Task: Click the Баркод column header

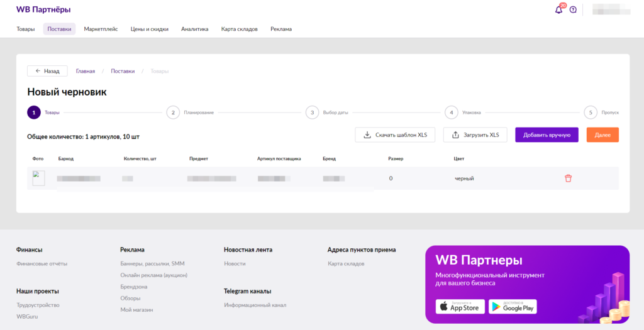Action: 65,158
